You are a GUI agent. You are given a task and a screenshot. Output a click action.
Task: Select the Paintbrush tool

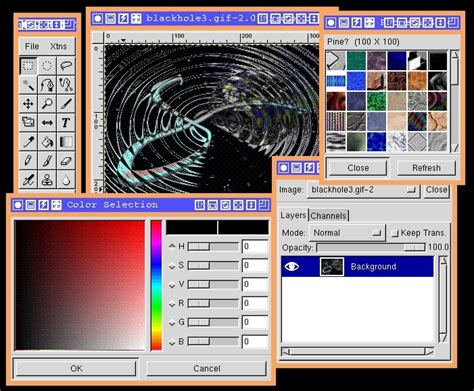tap(47, 161)
